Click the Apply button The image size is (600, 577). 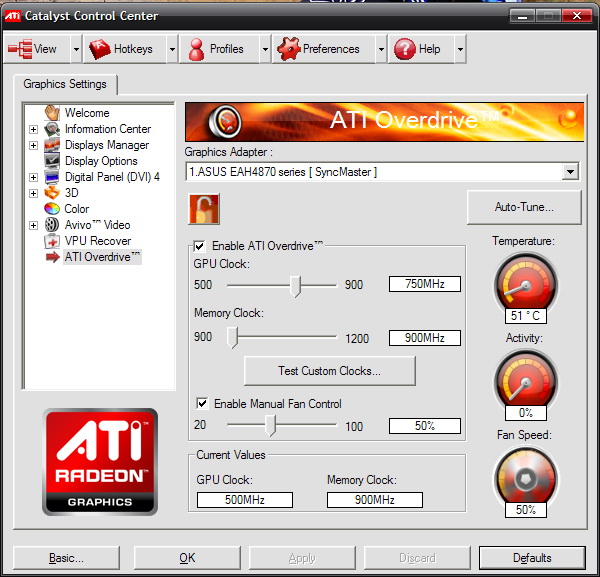pyautogui.click(x=302, y=558)
